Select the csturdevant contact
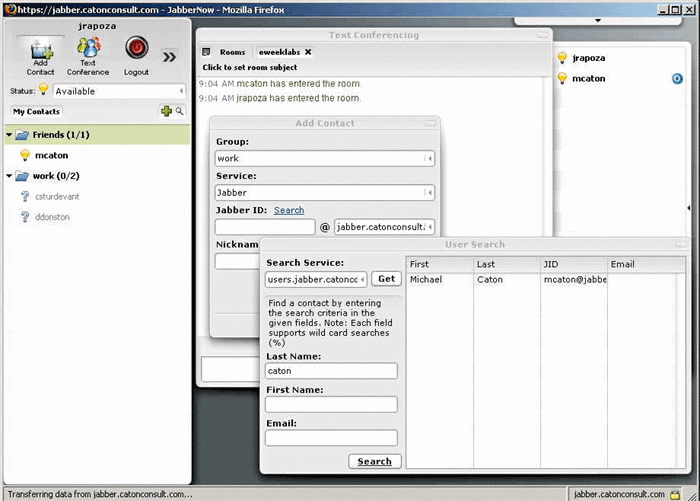This screenshot has width=700, height=501. 57,196
